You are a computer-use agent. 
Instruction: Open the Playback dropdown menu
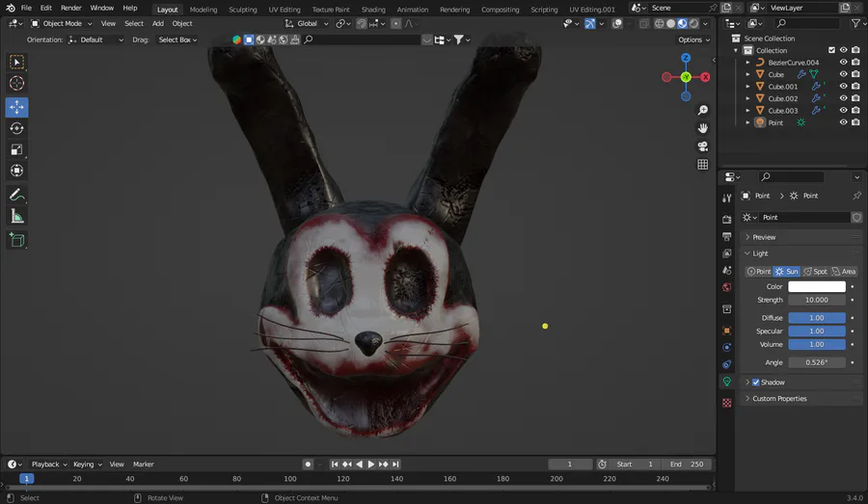coord(49,464)
